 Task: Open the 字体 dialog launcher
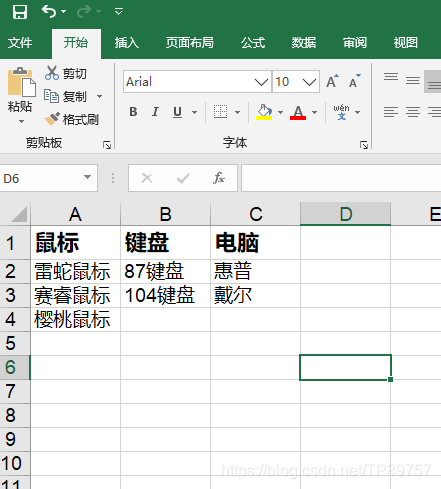[x=364, y=145]
